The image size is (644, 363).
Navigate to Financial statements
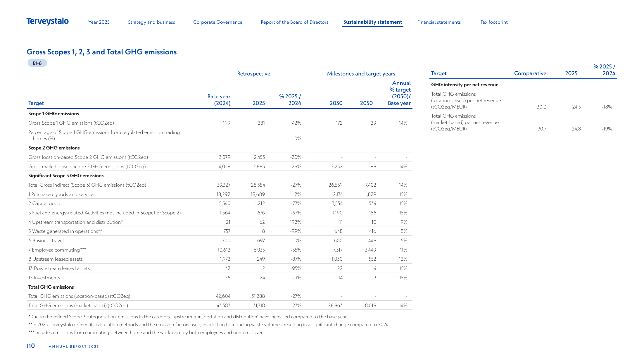point(439,22)
